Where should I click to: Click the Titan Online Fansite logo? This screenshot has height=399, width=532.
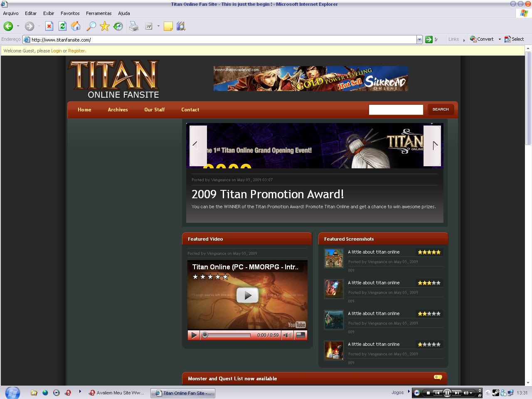(114, 79)
